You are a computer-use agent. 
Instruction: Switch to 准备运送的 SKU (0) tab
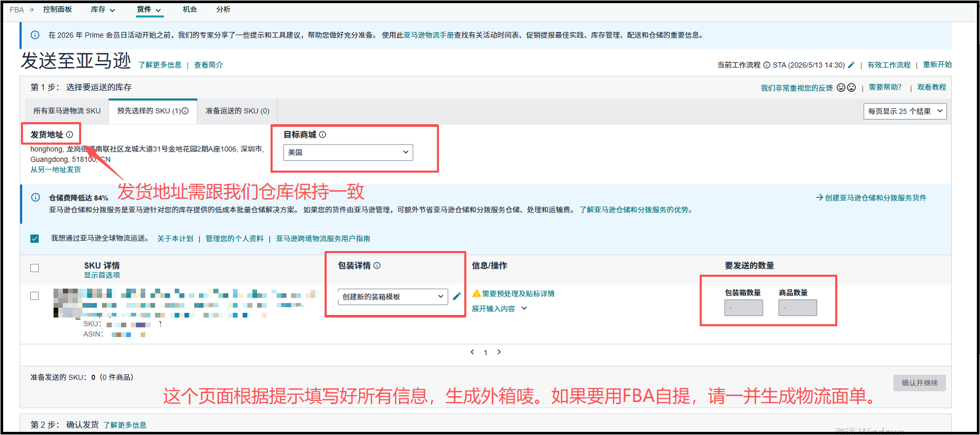pos(237,111)
